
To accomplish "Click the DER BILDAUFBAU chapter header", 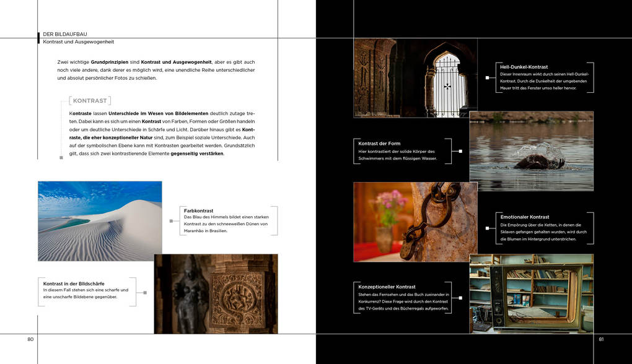I will click(x=65, y=34).
